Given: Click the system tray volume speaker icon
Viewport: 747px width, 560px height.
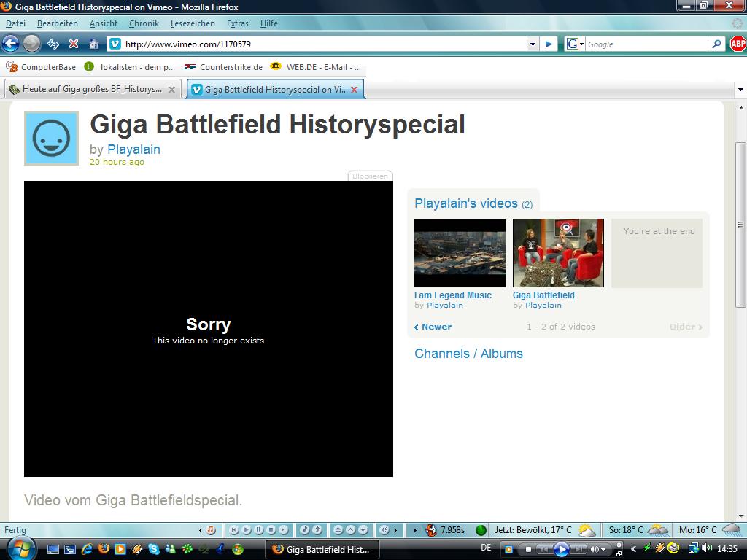Looking at the screenshot, I should click(x=707, y=548).
